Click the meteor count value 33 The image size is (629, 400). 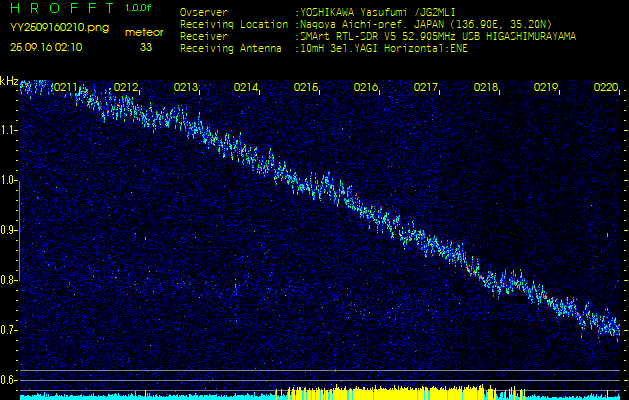click(146, 46)
